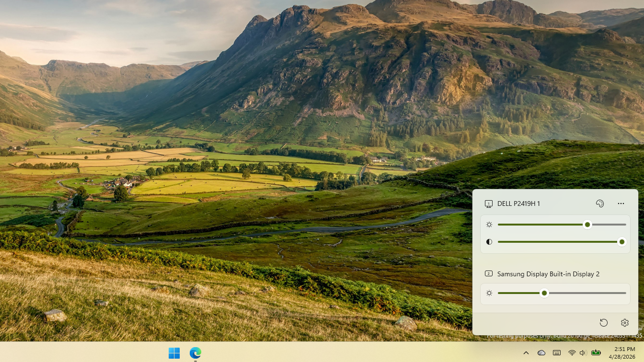Image resolution: width=644 pixels, height=362 pixels.
Task: Open Wi-Fi settings from the tray
Action: click(573, 353)
